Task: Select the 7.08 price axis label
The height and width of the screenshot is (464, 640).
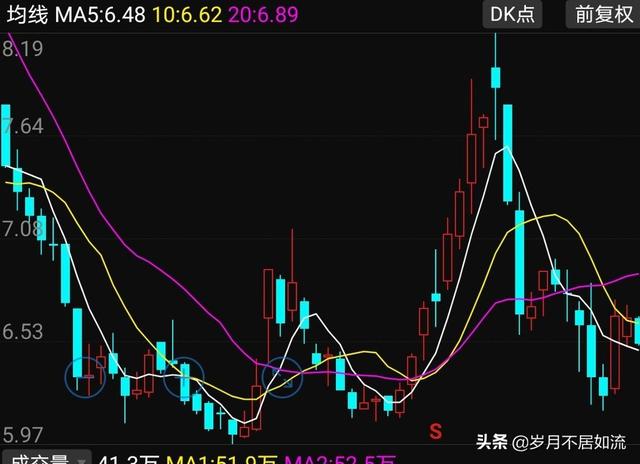Action: click(x=22, y=229)
